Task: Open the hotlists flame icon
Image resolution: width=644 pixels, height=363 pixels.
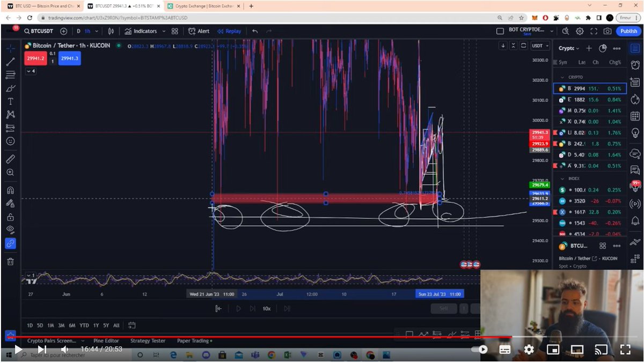Action: 635,99
